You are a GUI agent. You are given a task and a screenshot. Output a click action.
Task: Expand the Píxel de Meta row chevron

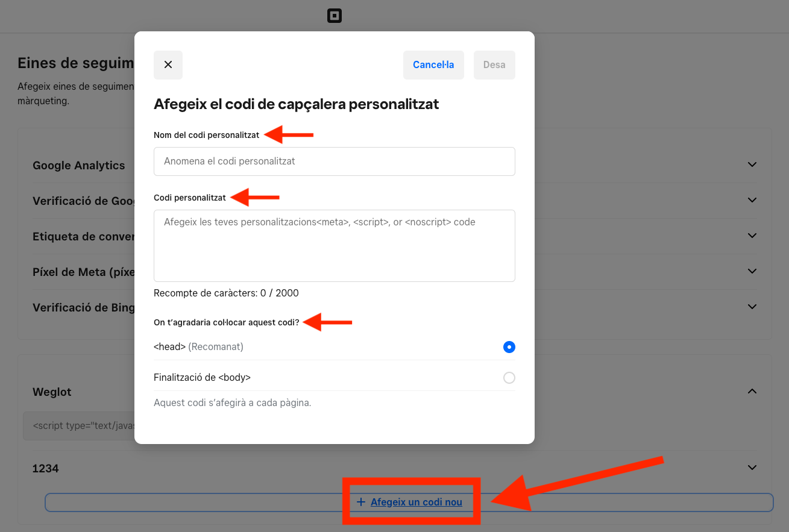752,271
